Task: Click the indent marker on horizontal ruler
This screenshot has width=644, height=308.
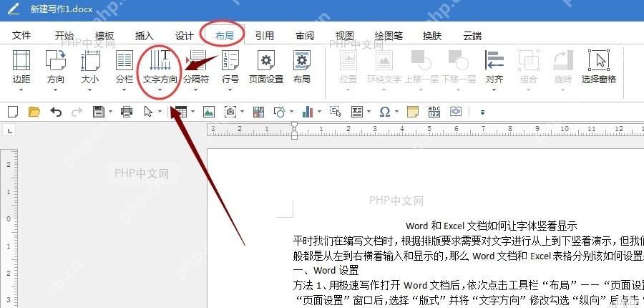Action: [x=294, y=130]
